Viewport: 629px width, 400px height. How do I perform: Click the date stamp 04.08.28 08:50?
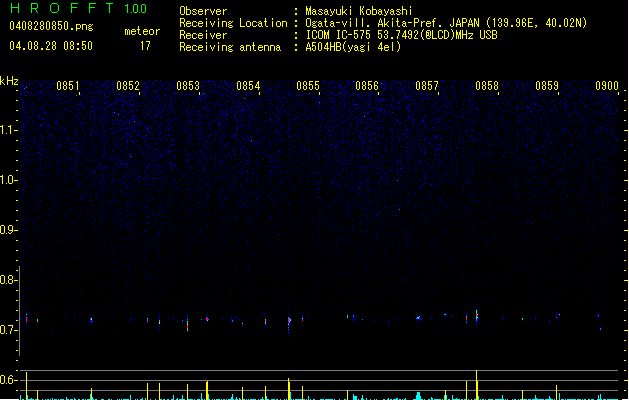(x=51, y=46)
